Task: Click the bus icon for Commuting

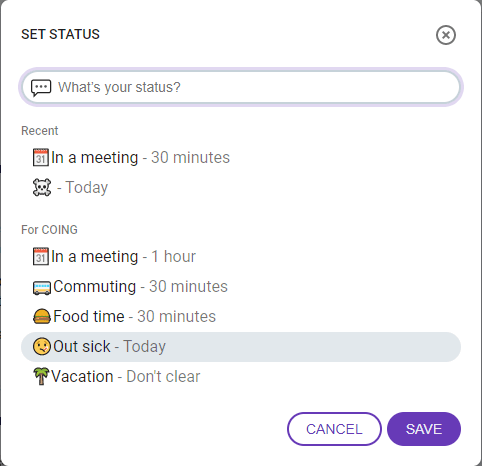Action: [x=42, y=287]
